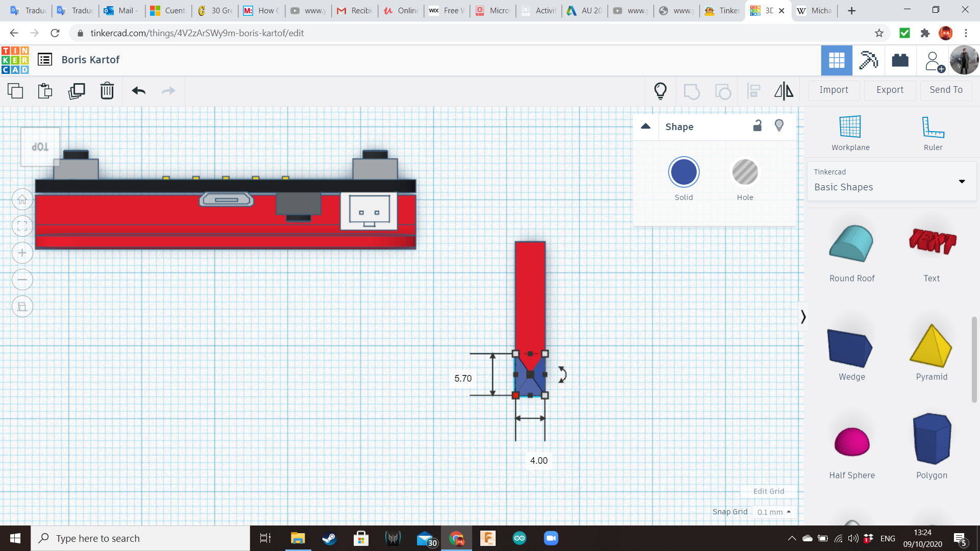Select the Solid color swatch

[683, 172]
